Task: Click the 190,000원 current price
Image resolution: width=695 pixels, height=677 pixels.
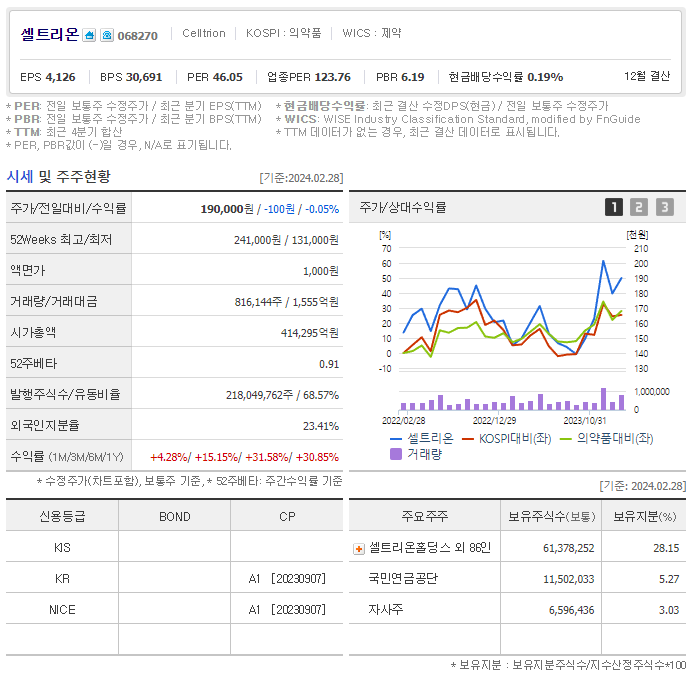Action: pos(227,209)
